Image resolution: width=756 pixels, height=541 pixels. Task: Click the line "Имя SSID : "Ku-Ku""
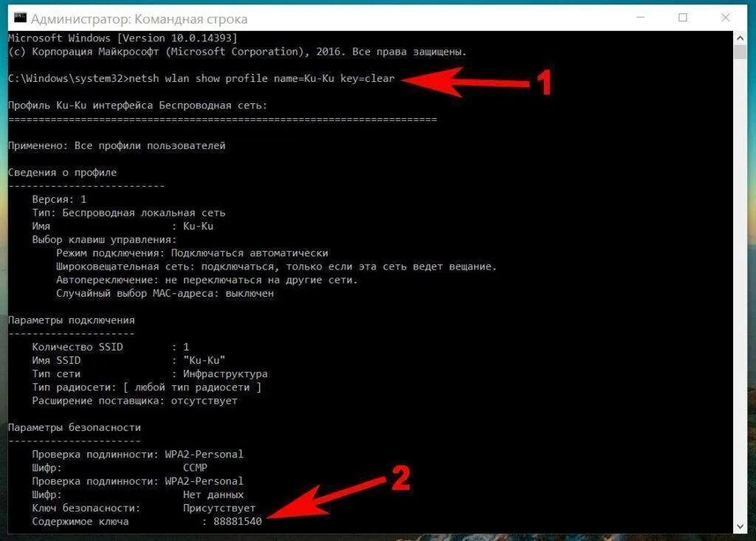pyautogui.click(x=128, y=360)
